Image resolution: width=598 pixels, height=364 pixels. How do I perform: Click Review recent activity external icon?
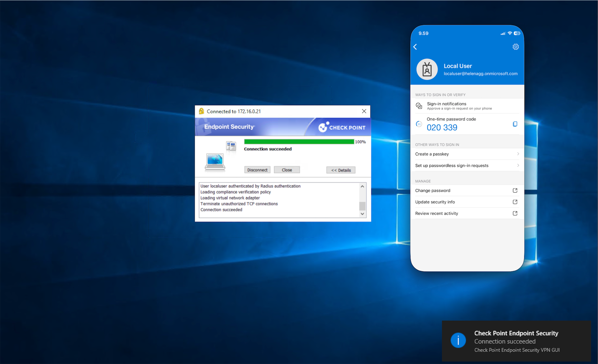pyautogui.click(x=515, y=213)
